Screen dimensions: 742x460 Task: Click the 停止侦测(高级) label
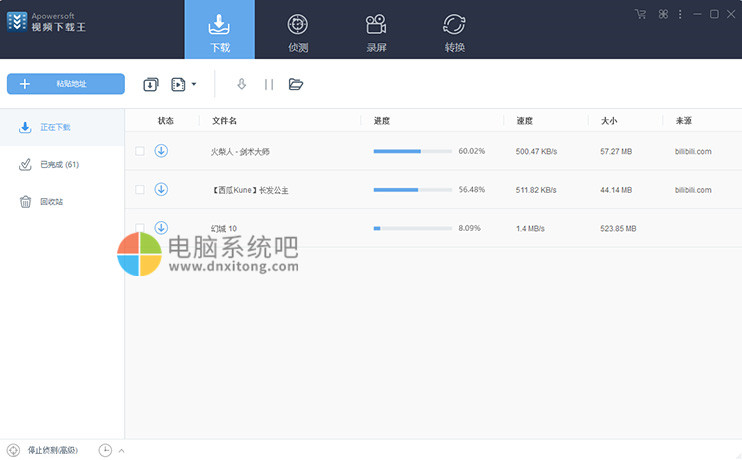pyautogui.click(x=53, y=450)
